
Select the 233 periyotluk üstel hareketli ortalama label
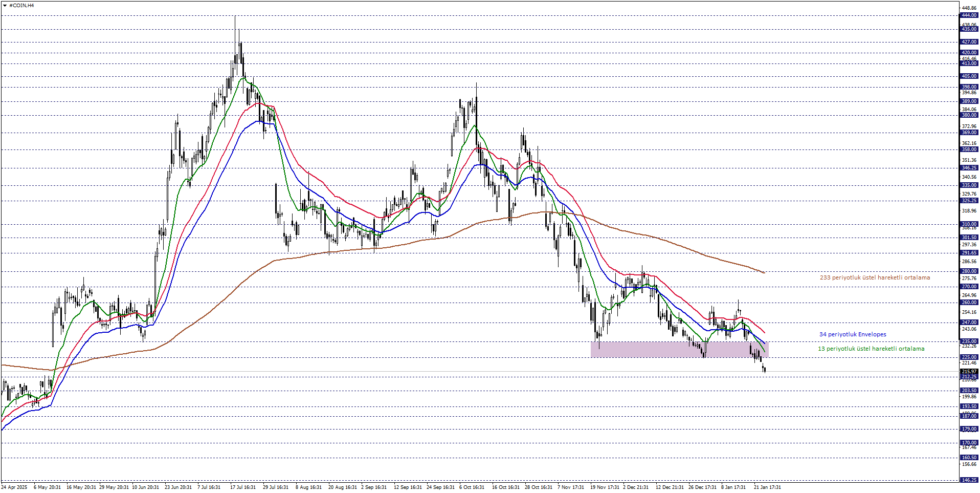[x=875, y=277]
